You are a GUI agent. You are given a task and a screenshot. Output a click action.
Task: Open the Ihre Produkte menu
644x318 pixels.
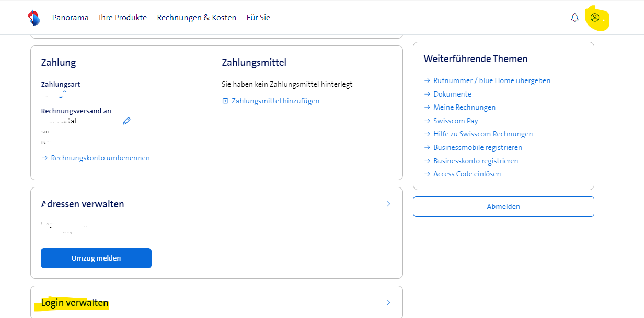[x=123, y=18]
